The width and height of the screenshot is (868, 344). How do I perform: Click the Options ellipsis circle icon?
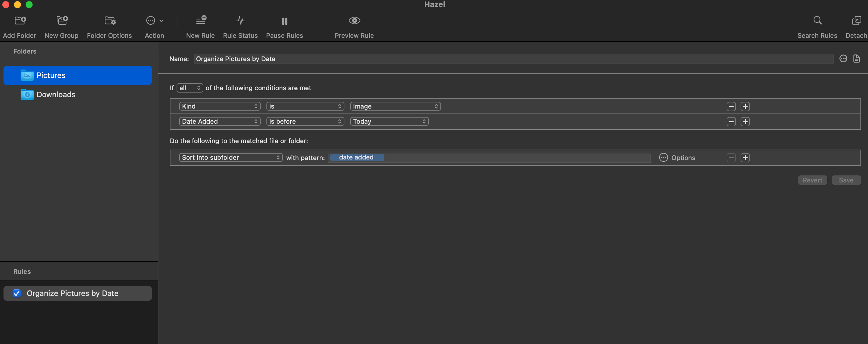click(x=663, y=157)
